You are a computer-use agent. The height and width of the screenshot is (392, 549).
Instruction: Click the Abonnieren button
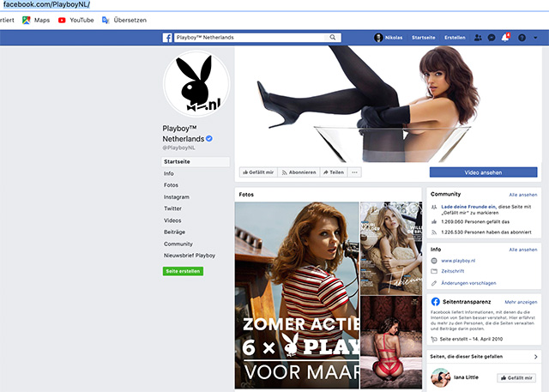coord(299,172)
